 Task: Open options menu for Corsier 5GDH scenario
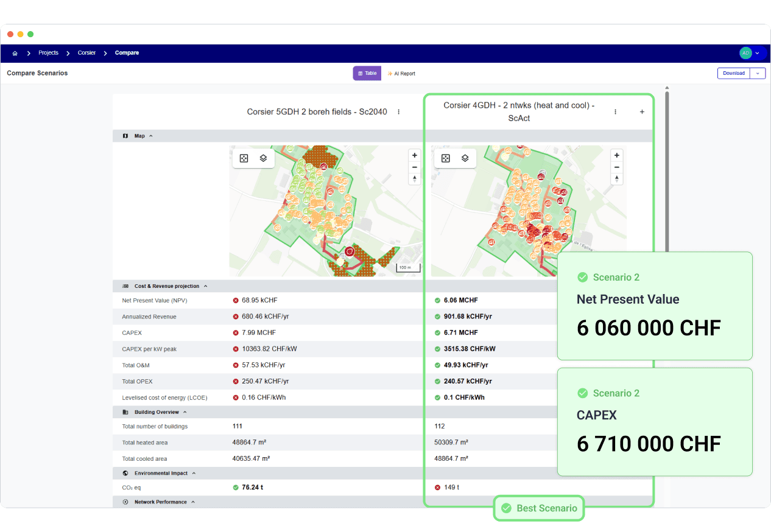point(399,112)
